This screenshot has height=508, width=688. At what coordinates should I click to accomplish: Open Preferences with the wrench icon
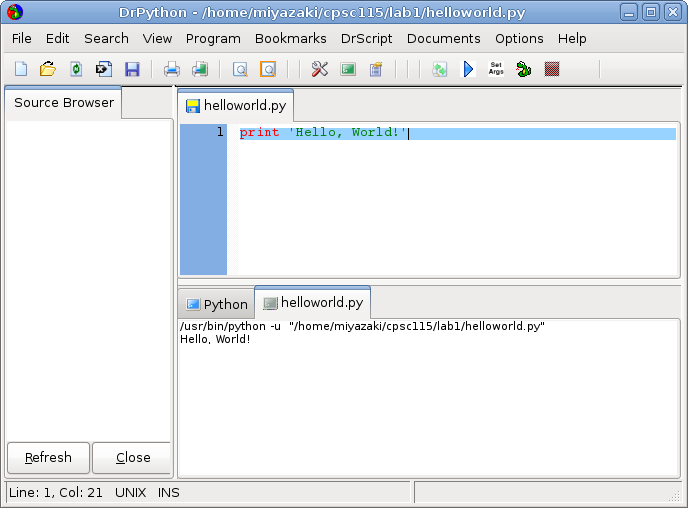point(320,69)
